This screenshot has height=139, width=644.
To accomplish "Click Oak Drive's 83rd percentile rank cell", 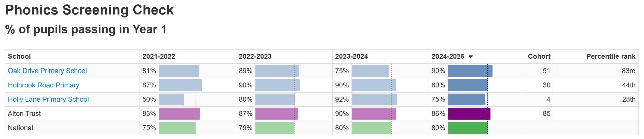I will [628, 71].
